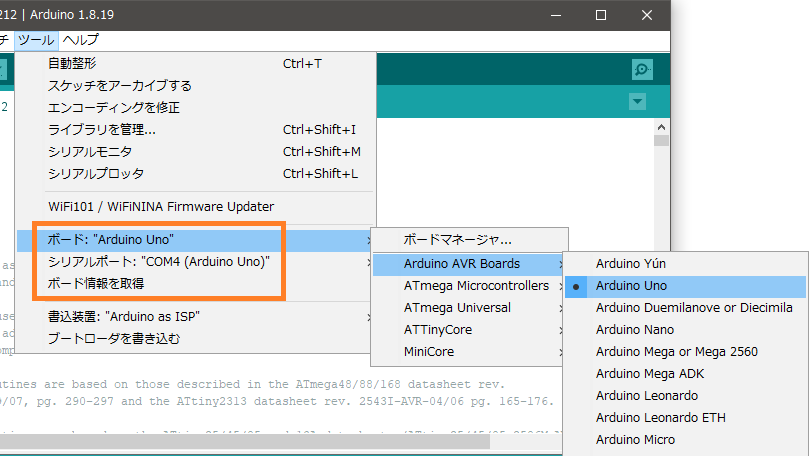Viewport: 812px width, 456px height.
Task: Minimize the Arduino window
Action: (x=556, y=15)
